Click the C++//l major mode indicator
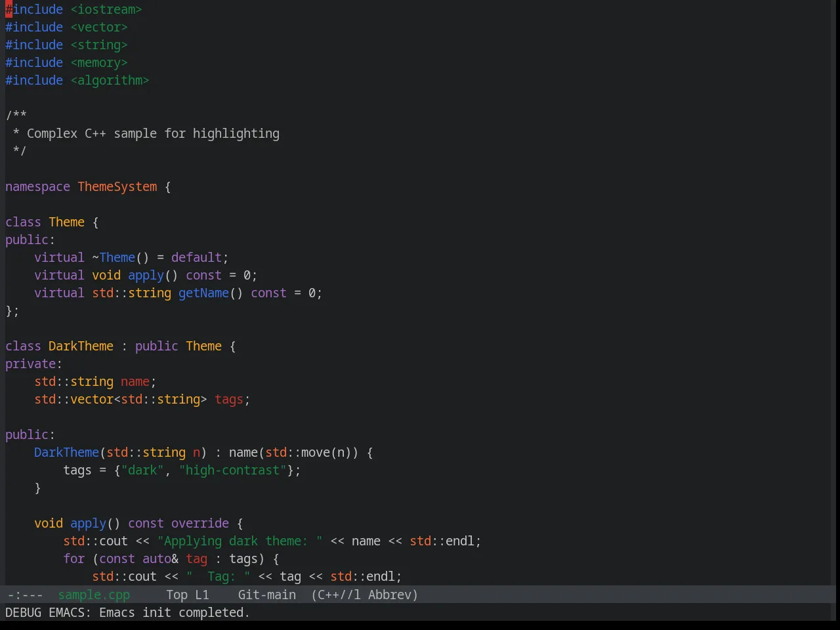Viewport: 840px width, 630px height. [x=339, y=595]
